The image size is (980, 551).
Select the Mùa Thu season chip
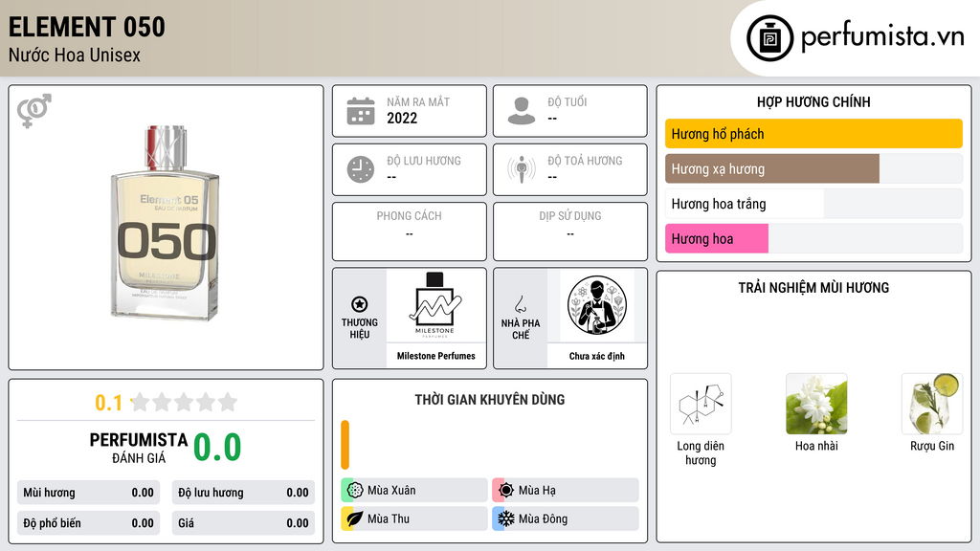point(414,518)
